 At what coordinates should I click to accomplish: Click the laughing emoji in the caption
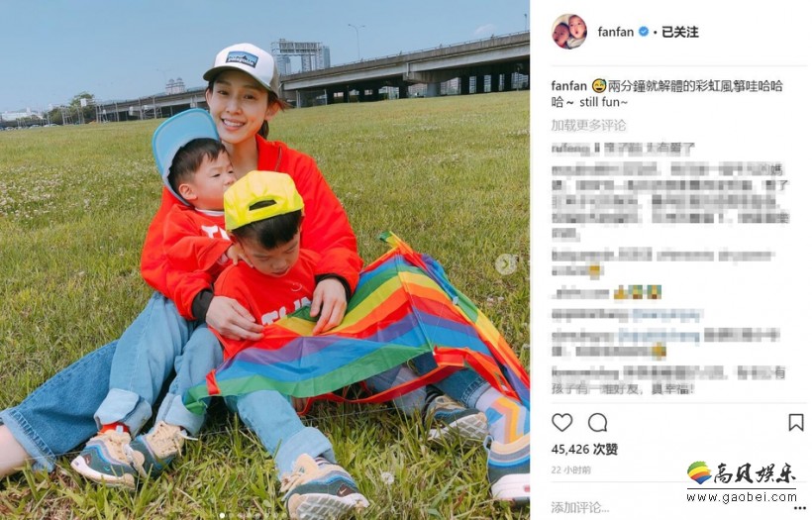[x=598, y=86]
